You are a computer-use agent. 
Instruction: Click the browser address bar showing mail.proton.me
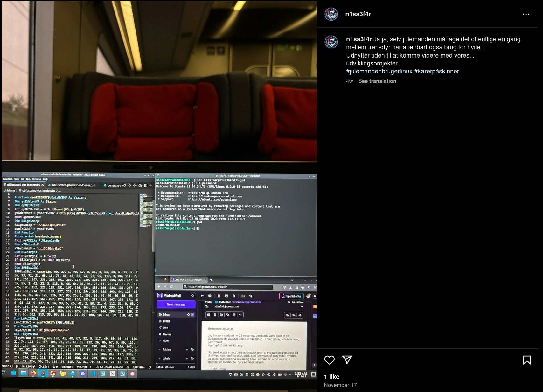pyautogui.click(x=208, y=286)
